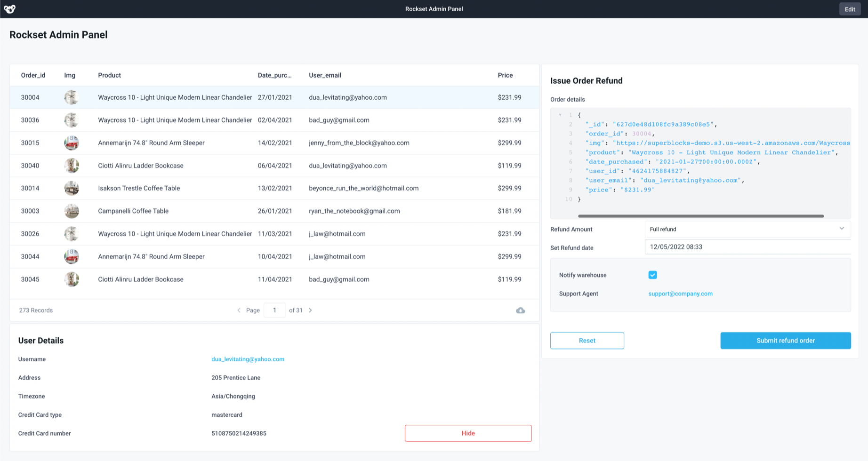This screenshot has width=868, height=461.
Task: Click the koala logo in the top bar
Action: pos(9,8)
